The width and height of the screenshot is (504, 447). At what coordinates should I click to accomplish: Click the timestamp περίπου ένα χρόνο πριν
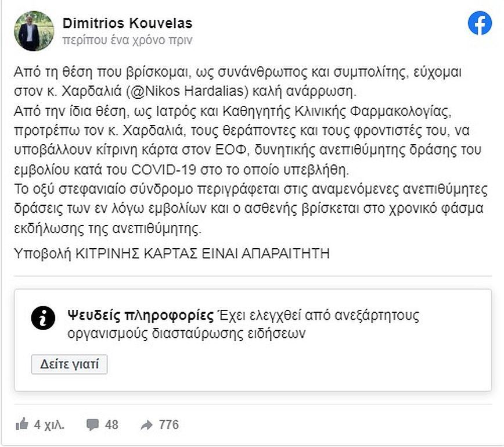[x=127, y=40]
